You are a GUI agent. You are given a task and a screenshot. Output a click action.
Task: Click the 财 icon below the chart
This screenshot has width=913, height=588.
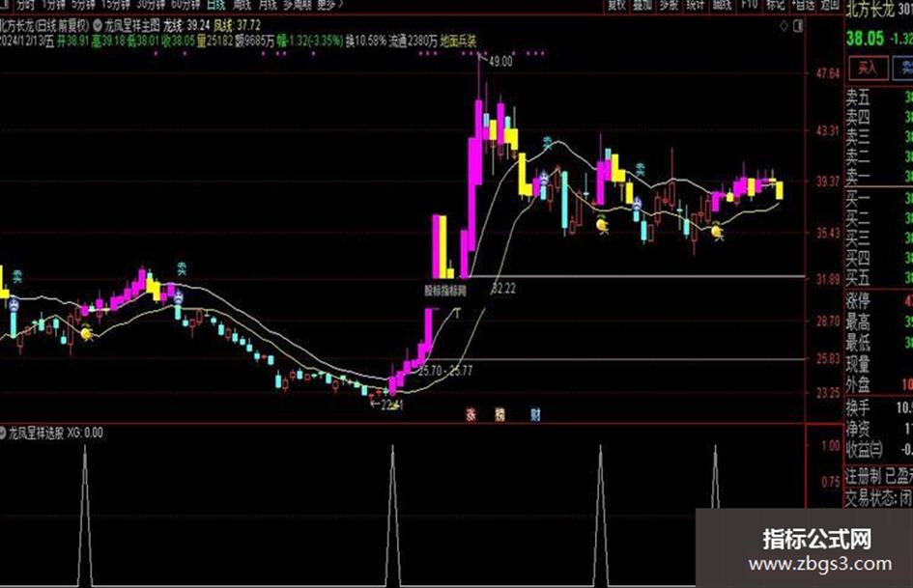pos(535,414)
